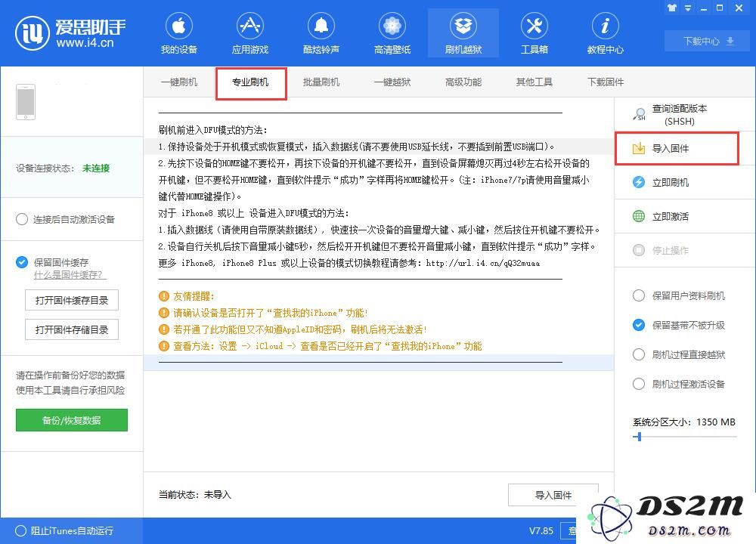The image size is (756, 544).
Task: Open 高清壁纸 wallpapers section
Action: click(x=392, y=32)
